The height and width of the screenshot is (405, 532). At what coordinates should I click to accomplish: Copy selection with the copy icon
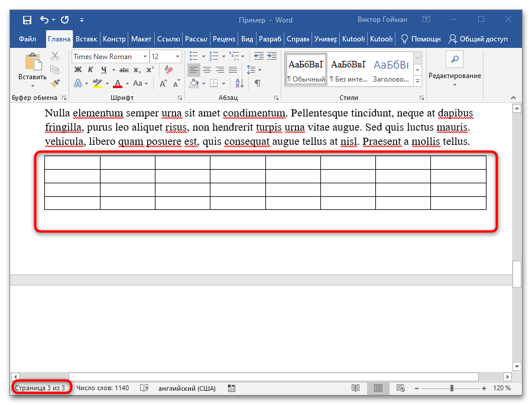(x=54, y=70)
